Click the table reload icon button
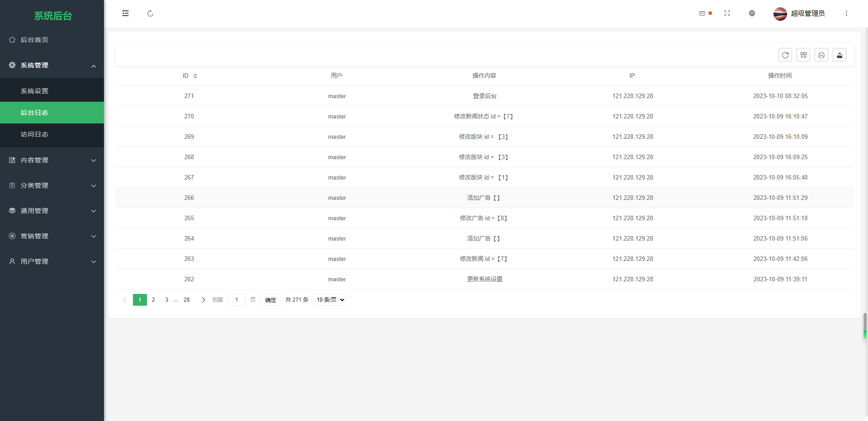Image resolution: width=868 pixels, height=421 pixels. click(x=785, y=55)
